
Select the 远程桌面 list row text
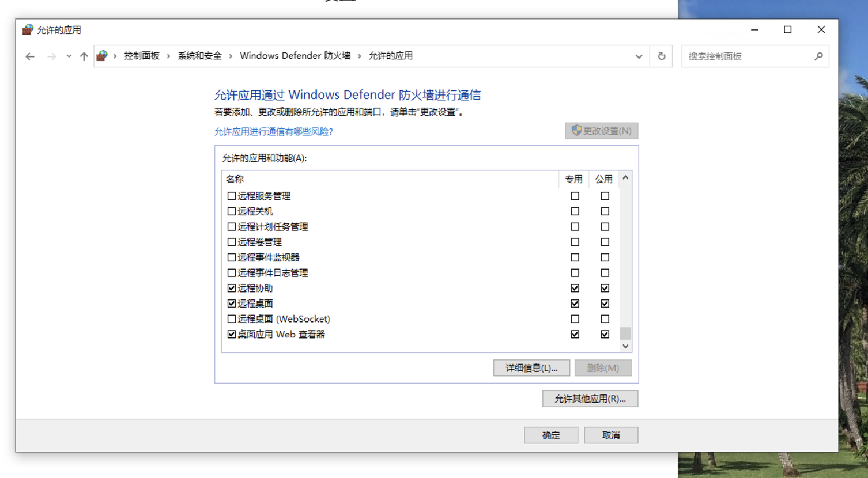click(x=255, y=304)
